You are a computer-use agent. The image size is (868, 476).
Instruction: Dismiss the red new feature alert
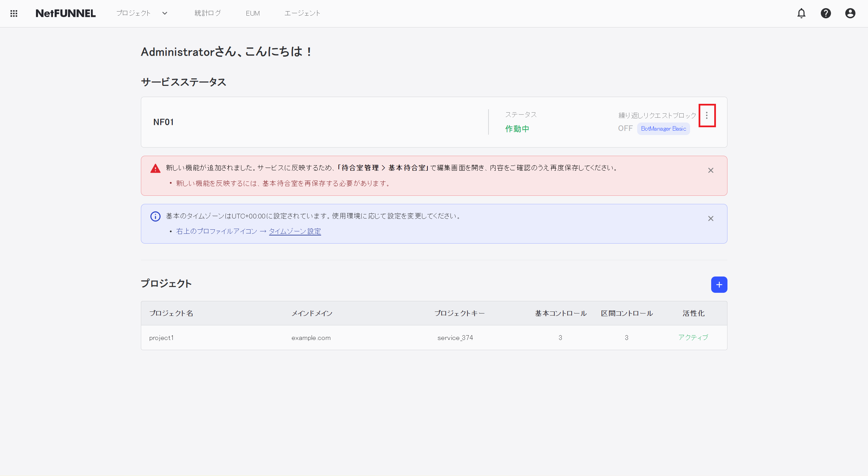(x=711, y=170)
